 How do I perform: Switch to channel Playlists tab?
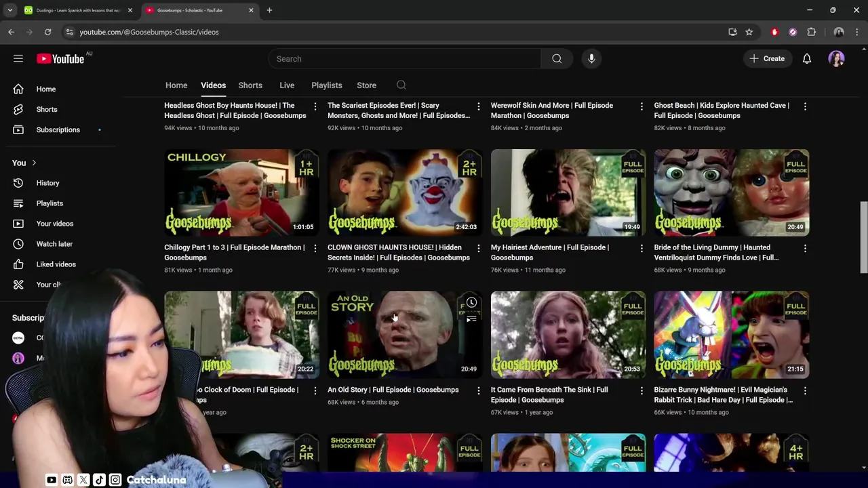click(x=326, y=85)
